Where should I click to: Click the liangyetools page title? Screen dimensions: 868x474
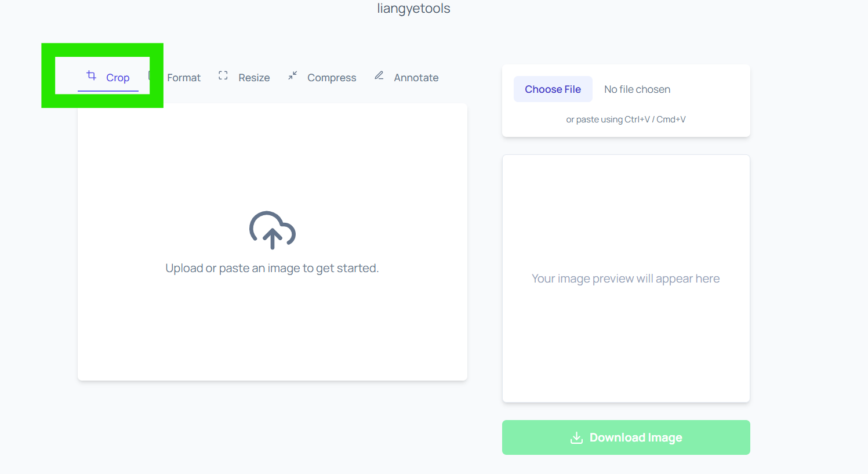tap(413, 8)
